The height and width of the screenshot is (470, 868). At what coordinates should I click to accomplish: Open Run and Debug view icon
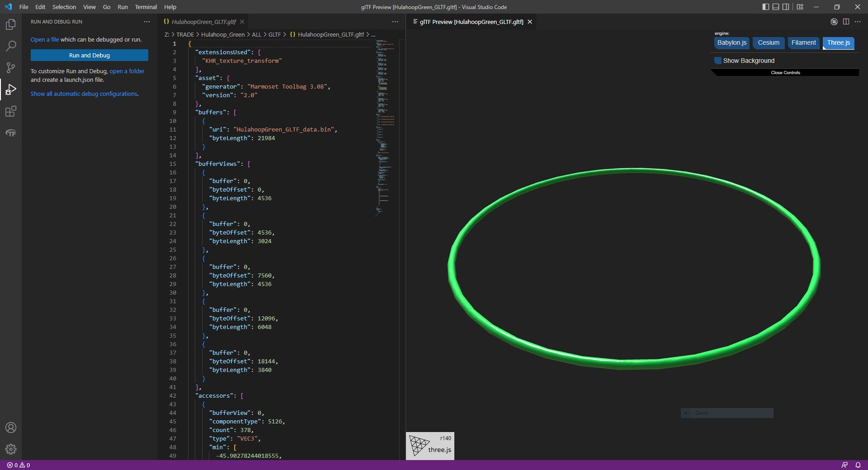pyautogui.click(x=10, y=89)
